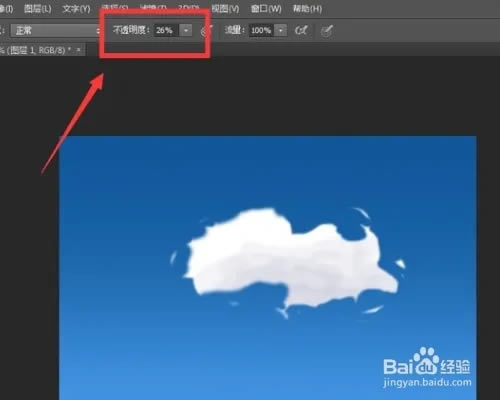
Task: Expand the flow slider dropdown arrow
Action: (x=281, y=31)
